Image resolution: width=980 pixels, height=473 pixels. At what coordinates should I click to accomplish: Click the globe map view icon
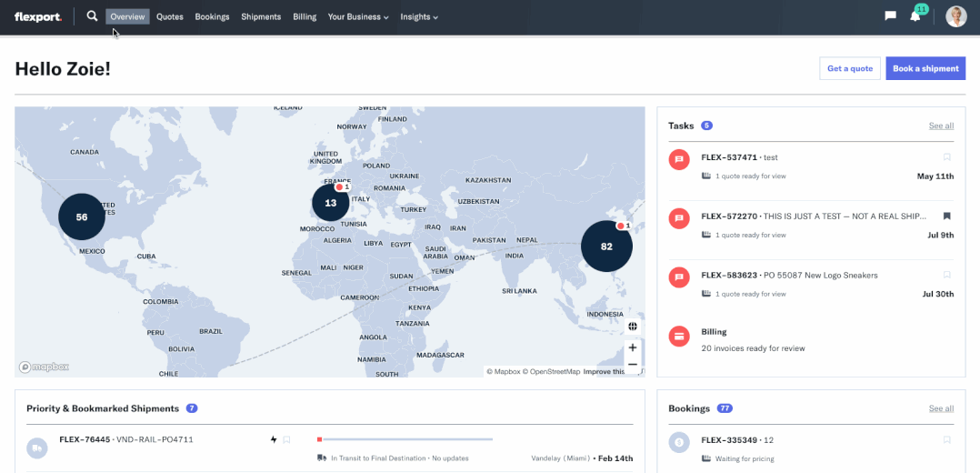coord(633,327)
